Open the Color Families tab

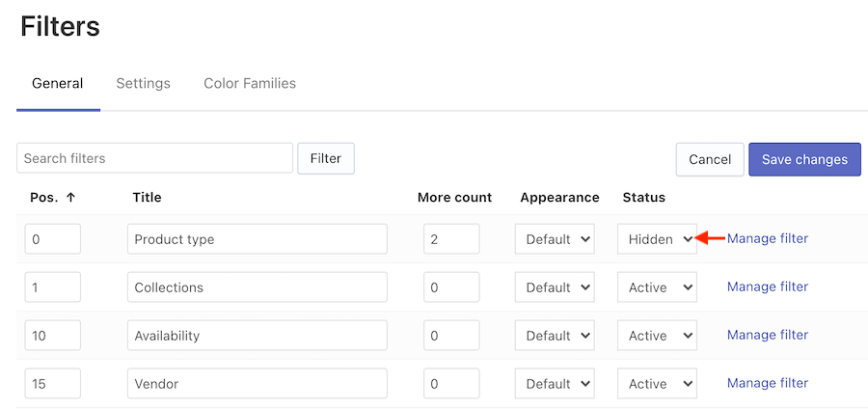click(250, 84)
